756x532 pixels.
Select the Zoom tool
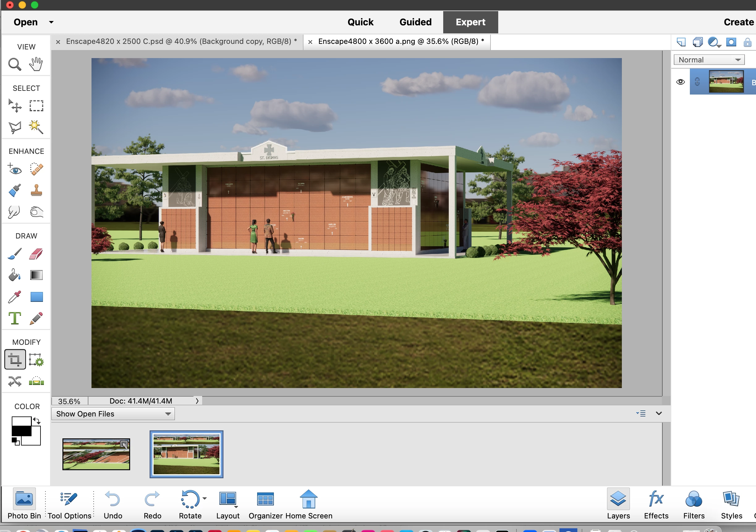tap(15, 64)
